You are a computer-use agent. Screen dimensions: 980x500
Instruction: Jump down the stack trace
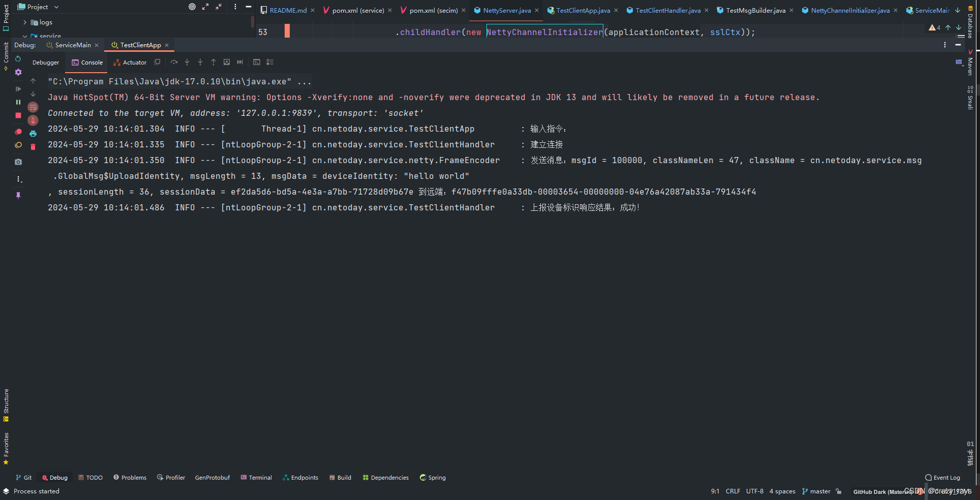click(x=33, y=94)
